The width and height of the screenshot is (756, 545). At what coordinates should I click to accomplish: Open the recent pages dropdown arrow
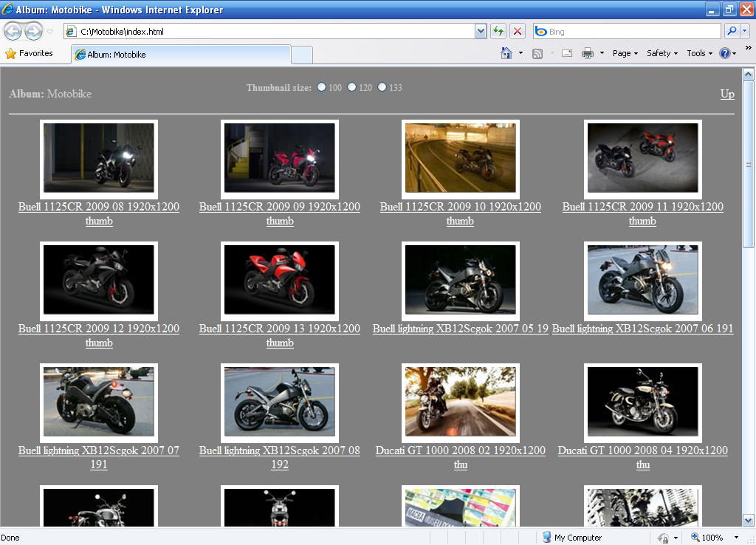point(49,32)
